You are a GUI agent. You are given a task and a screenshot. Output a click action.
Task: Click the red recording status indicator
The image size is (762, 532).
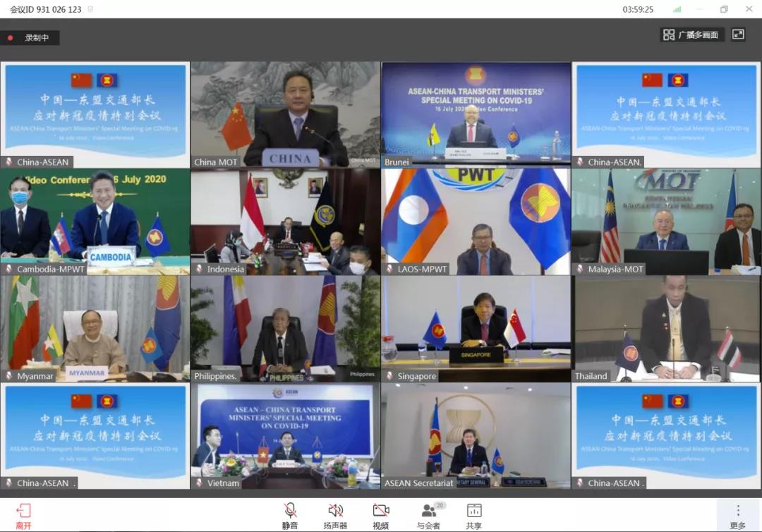pyautogui.click(x=11, y=38)
